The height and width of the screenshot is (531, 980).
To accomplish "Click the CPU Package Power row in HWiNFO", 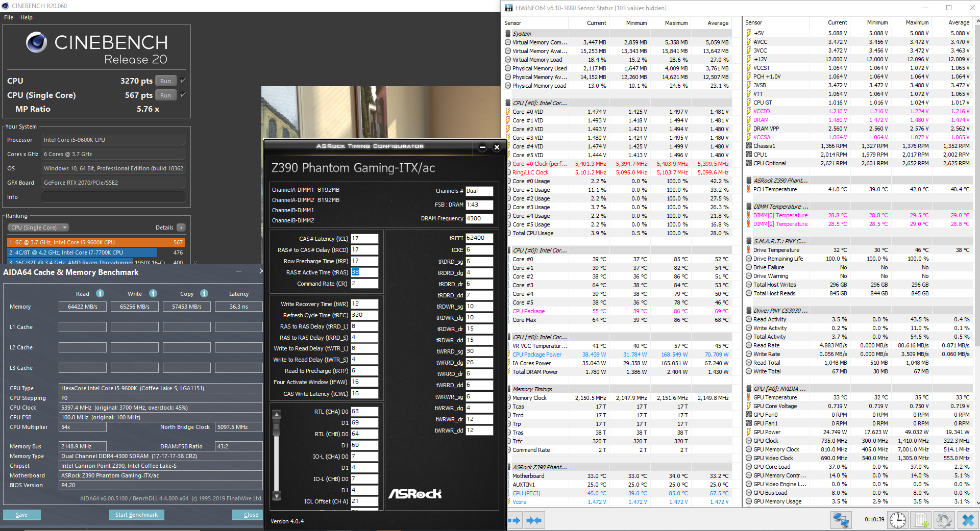I will (x=619, y=355).
